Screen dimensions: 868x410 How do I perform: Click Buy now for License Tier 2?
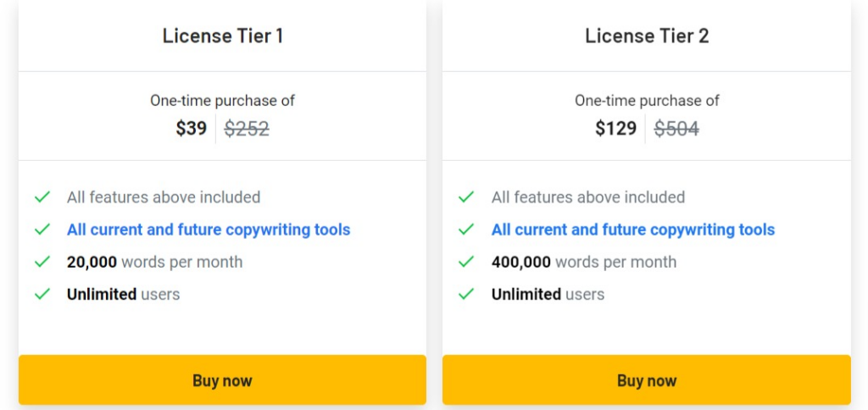click(x=647, y=380)
